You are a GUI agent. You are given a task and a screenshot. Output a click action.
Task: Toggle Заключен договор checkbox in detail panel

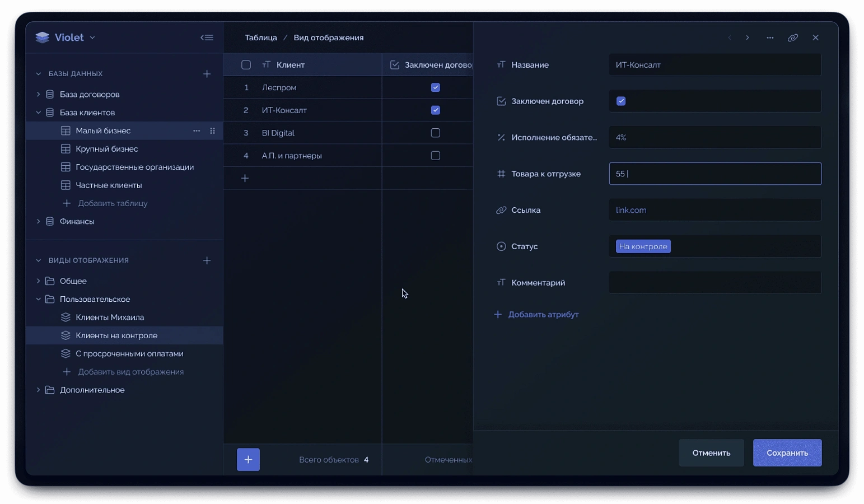(x=621, y=101)
